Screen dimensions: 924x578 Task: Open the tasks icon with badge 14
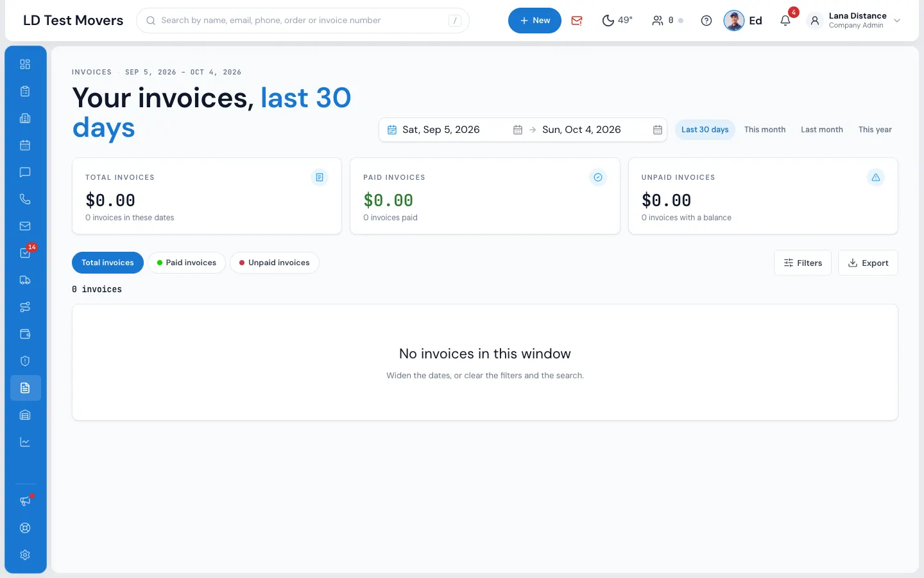click(x=25, y=253)
